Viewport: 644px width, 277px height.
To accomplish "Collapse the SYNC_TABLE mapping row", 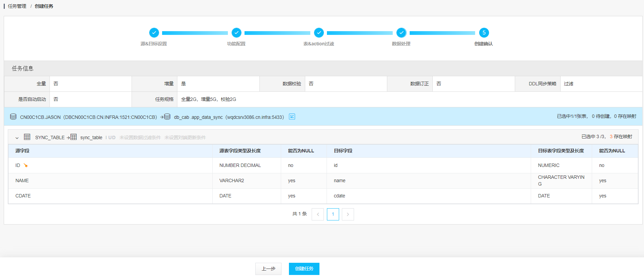I will (17, 138).
